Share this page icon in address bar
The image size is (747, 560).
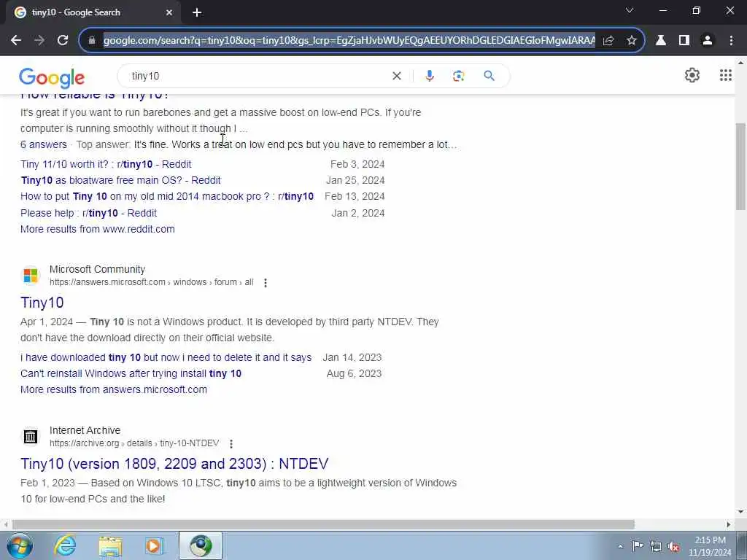point(608,41)
